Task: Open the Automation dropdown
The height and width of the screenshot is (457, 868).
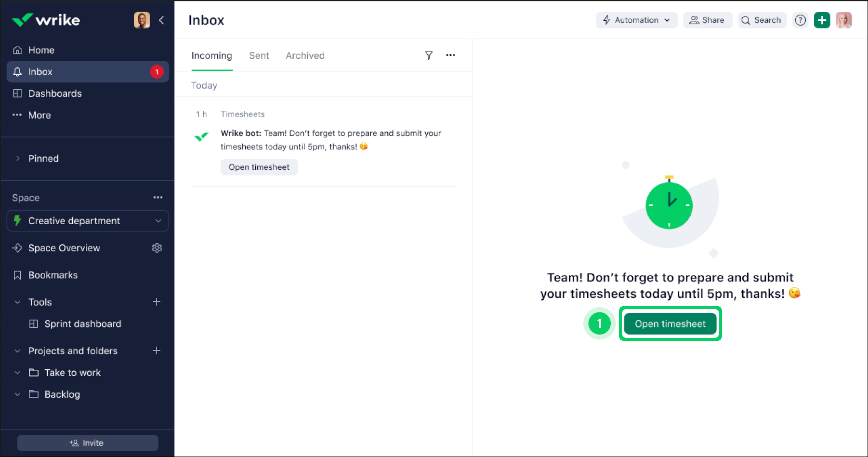Action: click(x=636, y=20)
